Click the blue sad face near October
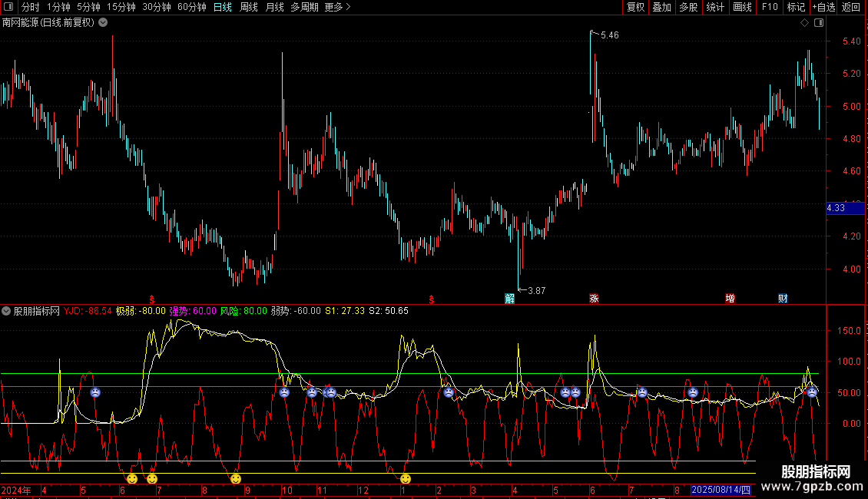868x499 pixels. [284, 393]
